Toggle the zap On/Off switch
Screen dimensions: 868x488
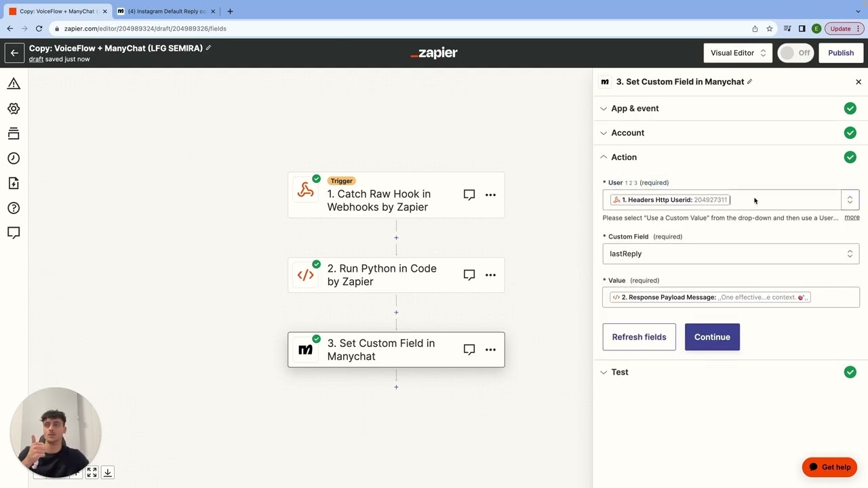(795, 53)
